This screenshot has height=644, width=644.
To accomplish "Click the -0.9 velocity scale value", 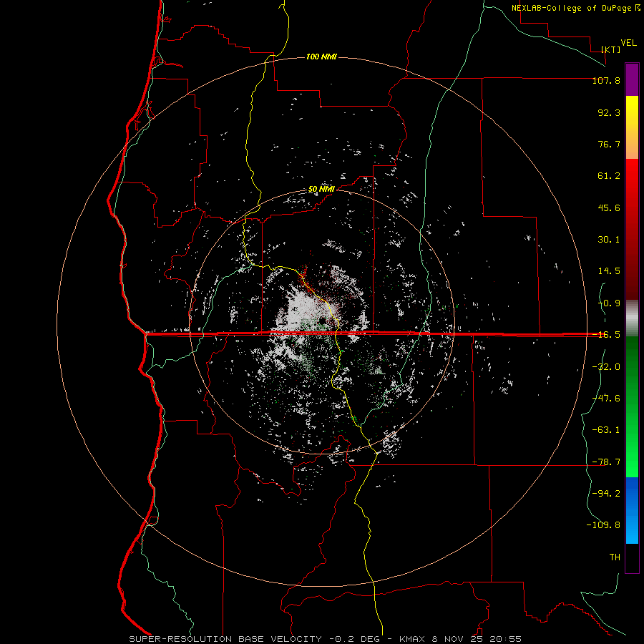I will [x=609, y=303].
